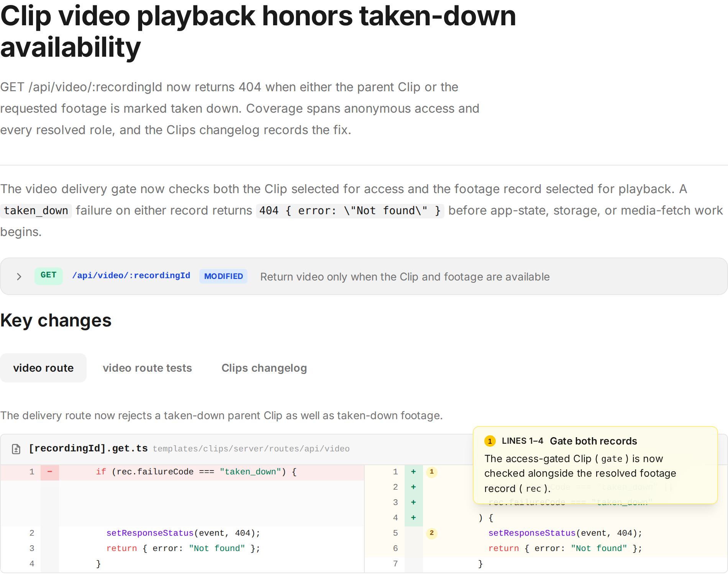This screenshot has width=728, height=574.
Task: Click the file icon beside [recordingId].get.ts
Action: point(16,449)
